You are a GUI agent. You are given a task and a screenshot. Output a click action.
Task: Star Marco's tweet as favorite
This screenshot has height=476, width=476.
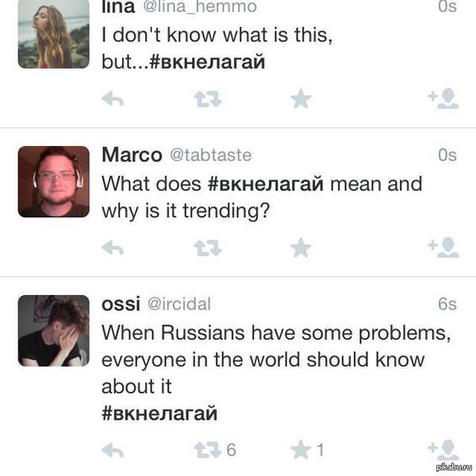coord(301,248)
